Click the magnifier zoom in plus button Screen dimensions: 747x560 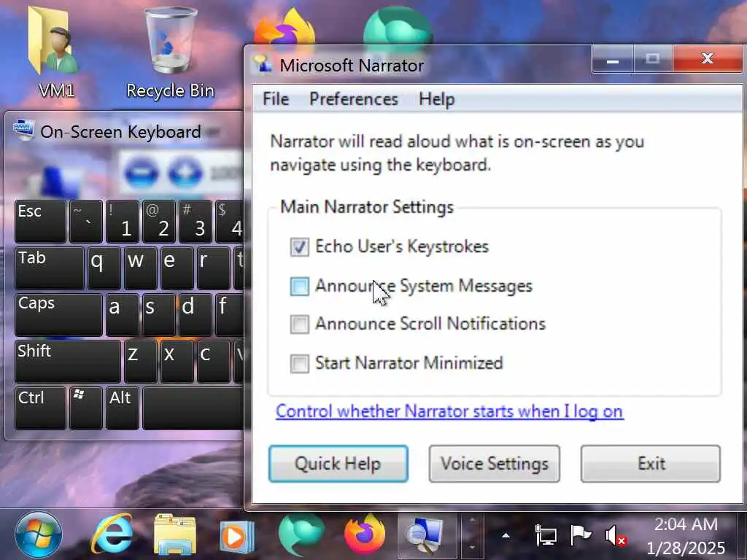pyautogui.click(x=185, y=172)
